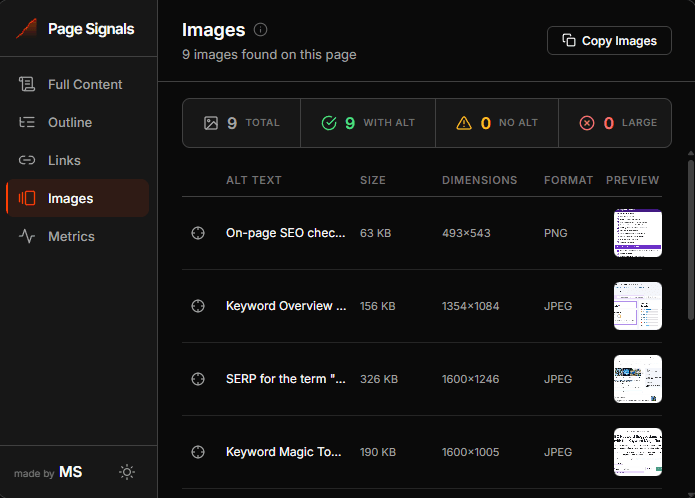
Task: Click the Images page heading
Action: (x=214, y=30)
